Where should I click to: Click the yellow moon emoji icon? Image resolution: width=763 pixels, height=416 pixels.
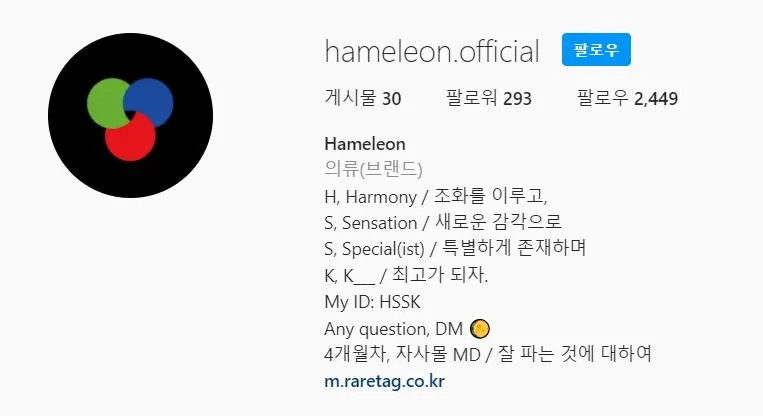pyautogui.click(x=480, y=329)
